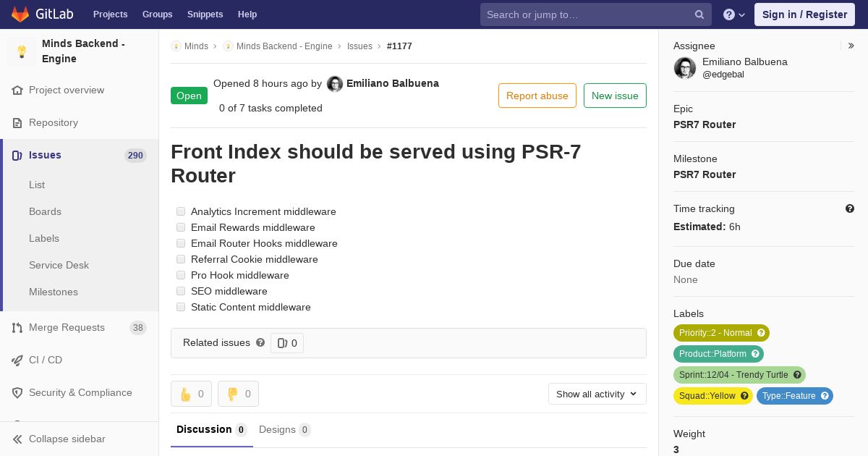Click the New issue button
The height and width of the screenshot is (456, 868).
(x=615, y=96)
